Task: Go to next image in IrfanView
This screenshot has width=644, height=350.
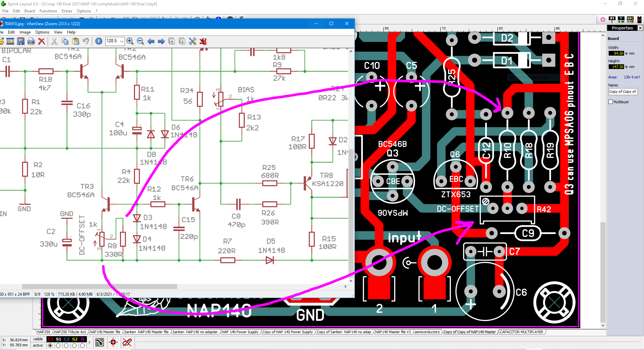Action: [x=161, y=41]
